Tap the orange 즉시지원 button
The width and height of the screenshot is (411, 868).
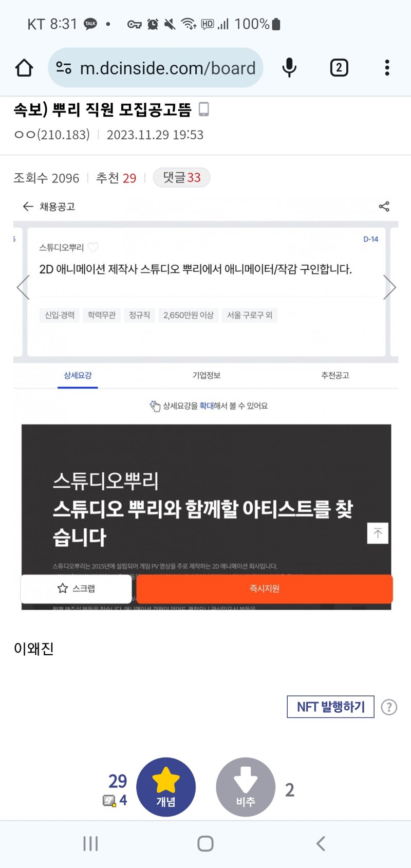pos(265,588)
